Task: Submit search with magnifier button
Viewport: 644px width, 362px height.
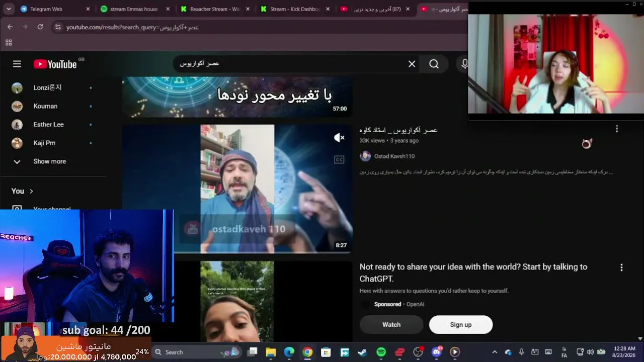Action: (x=434, y=64)
